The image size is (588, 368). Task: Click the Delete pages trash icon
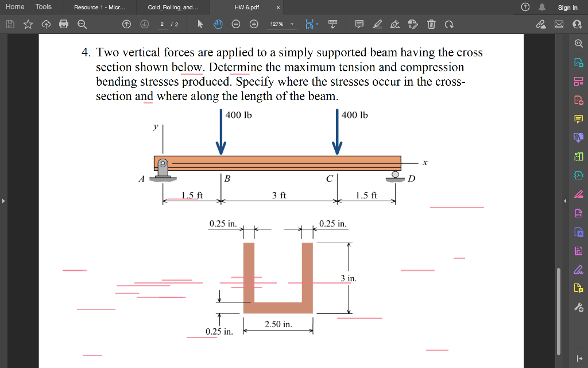(431, 25)
